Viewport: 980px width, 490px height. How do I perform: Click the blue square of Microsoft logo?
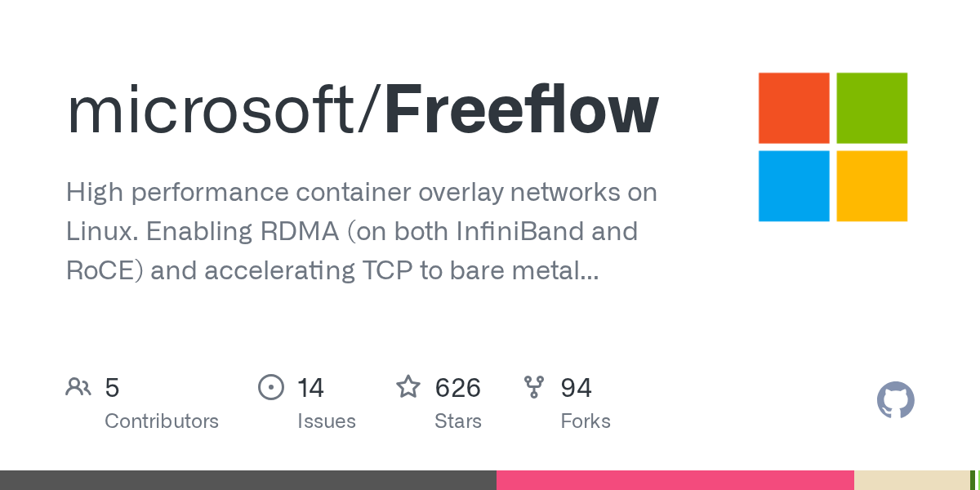794,186
